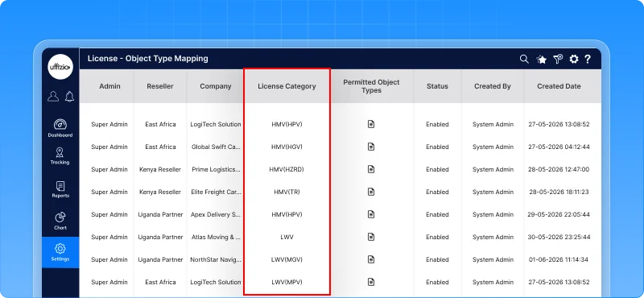
Task: Open the user profile icon
Action: 53,96
